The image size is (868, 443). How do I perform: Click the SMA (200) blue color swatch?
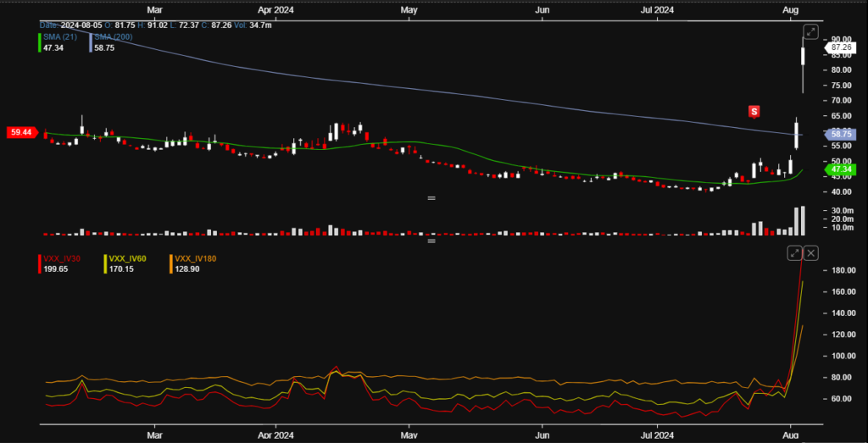pyautogui.click(x=90, y=42)
